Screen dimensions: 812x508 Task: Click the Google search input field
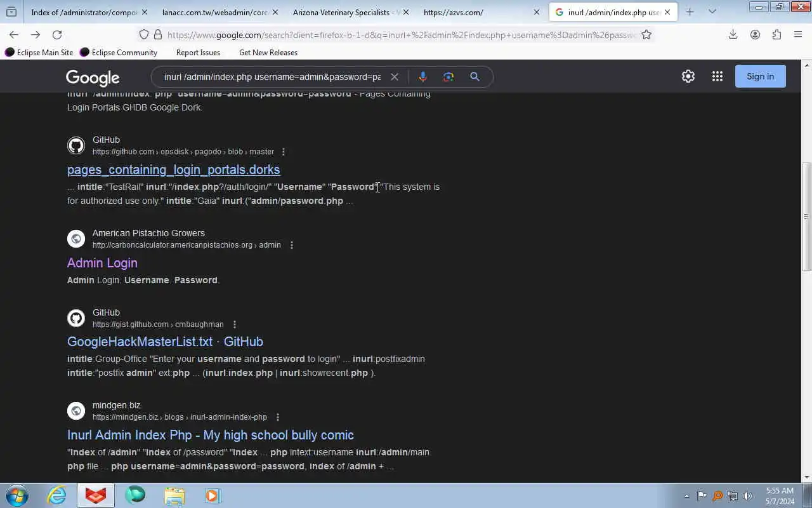pyautogui.click(x=272, y=77)
